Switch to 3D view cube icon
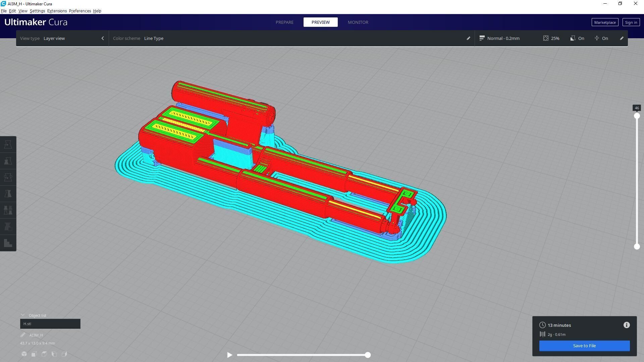This screenshot has height=362, width=644. tap(24, 354)
